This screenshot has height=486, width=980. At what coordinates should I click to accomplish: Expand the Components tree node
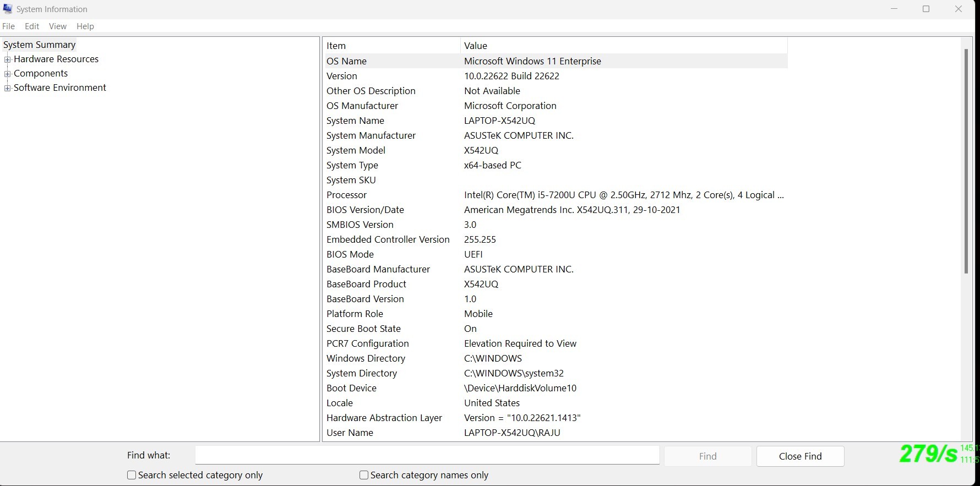pos(8,74)
